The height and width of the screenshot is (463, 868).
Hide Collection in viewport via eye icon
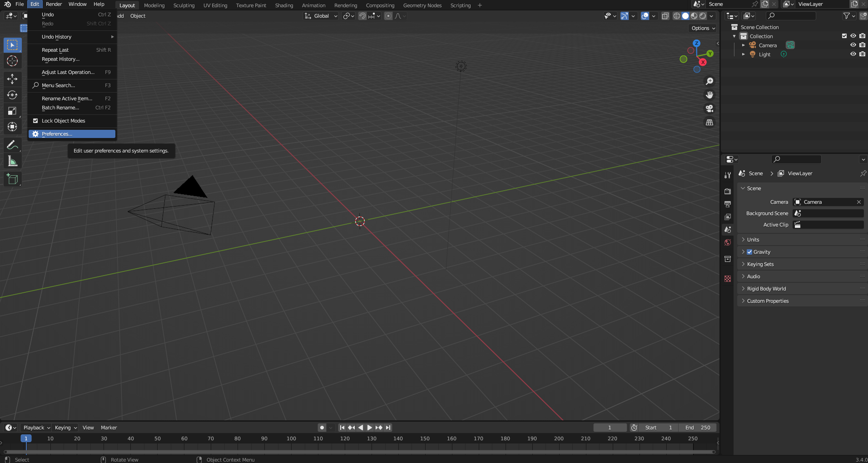coord(853,36)
